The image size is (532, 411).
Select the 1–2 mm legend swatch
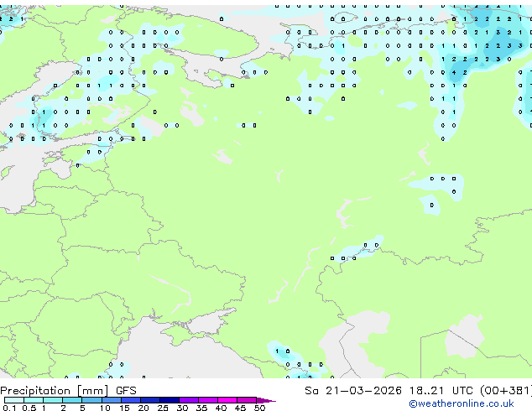click(53, 400)
